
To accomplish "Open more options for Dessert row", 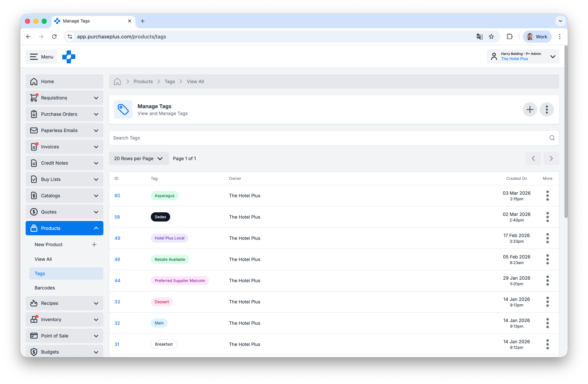I will (x=547, y=302).
